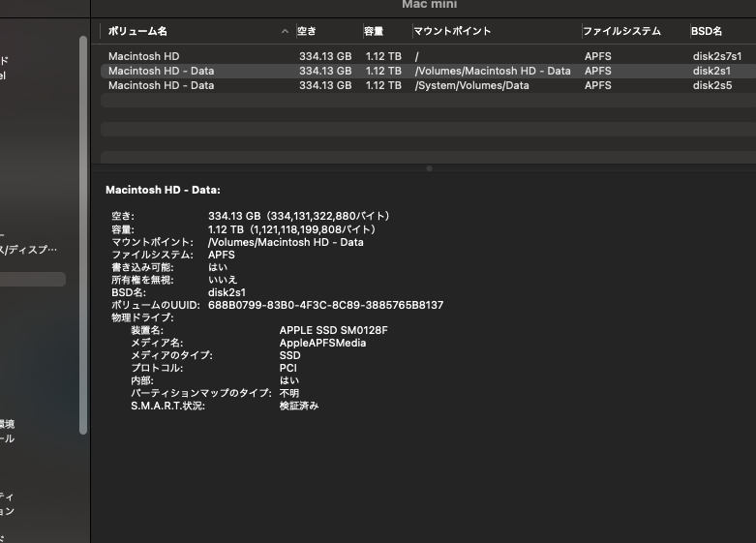Click the マウントポイント column header
The width and height of the screenshot is (756, 543).
pyautogui.click(x=452, y=32)
